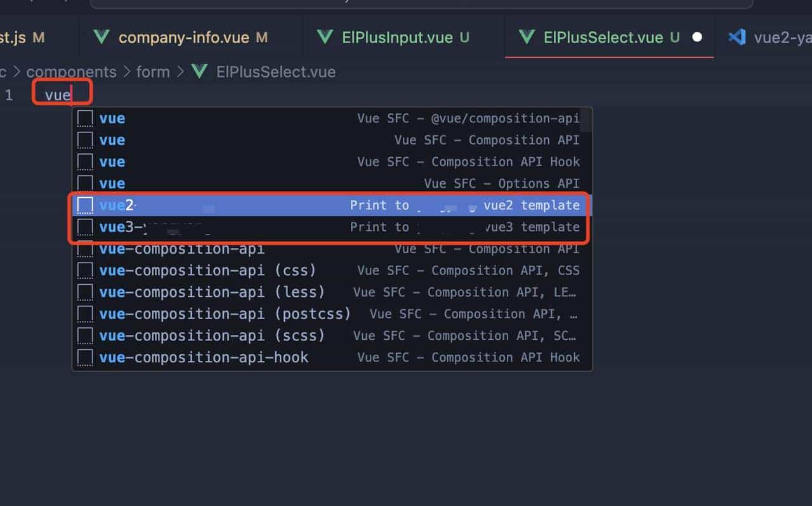Click the Vue icon on ElPlusInput.vue tab
Viewport: 812px width, 506px height.
pyautogui.click(x=326, y=37)
